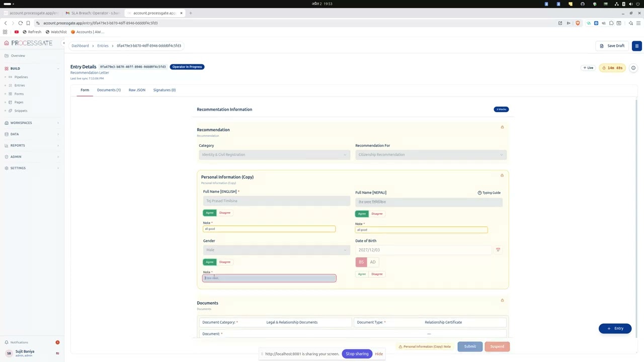Click the Brave shield icon
The image size is (644, 362).
pyautogui.click(x=578, y=23)
